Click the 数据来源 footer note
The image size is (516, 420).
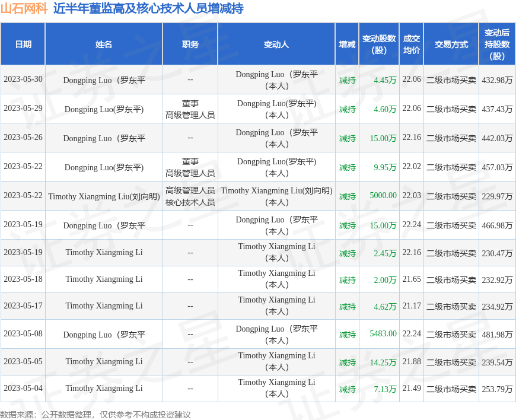coord(95,415)
